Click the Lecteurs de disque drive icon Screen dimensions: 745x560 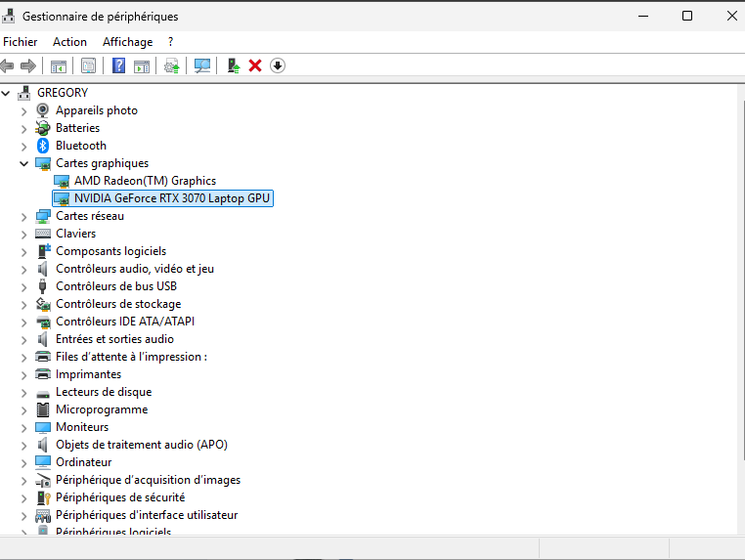(x=43, y=393)
